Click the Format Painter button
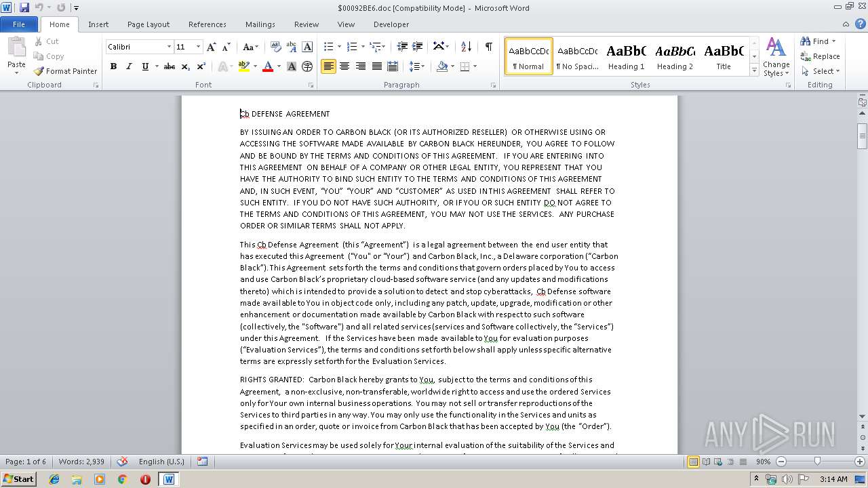The height and width of the screenshot is (488, 868). (65, 71)
